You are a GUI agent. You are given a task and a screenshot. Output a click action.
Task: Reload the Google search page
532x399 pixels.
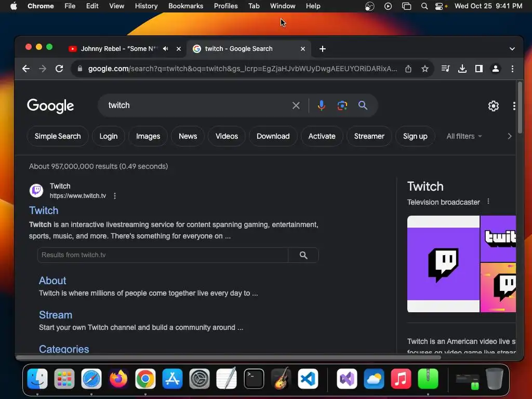(x=59, y=69)
